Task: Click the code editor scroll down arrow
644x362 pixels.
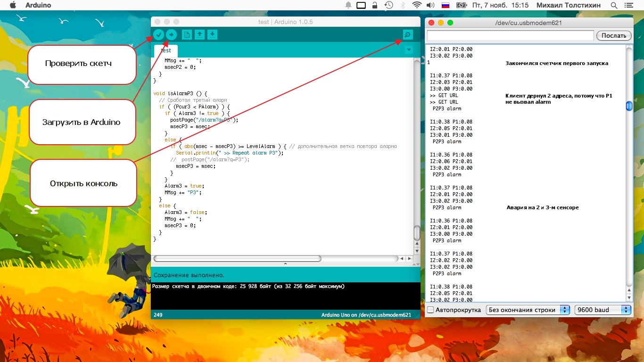Action: tap(417, 251)
